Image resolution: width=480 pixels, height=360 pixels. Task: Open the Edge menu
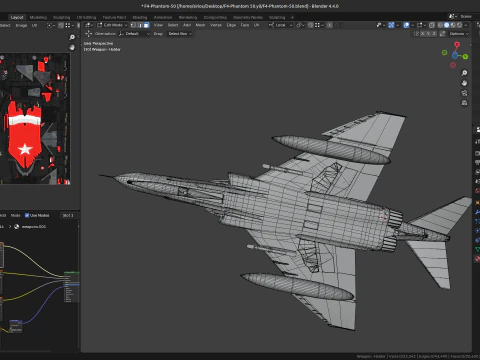[231, 25]
